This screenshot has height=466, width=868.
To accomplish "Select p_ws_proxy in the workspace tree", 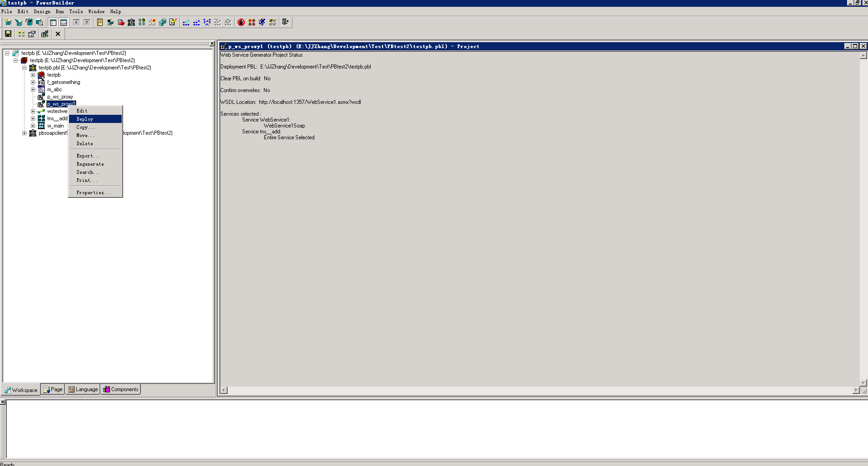I will coord(60,97).
